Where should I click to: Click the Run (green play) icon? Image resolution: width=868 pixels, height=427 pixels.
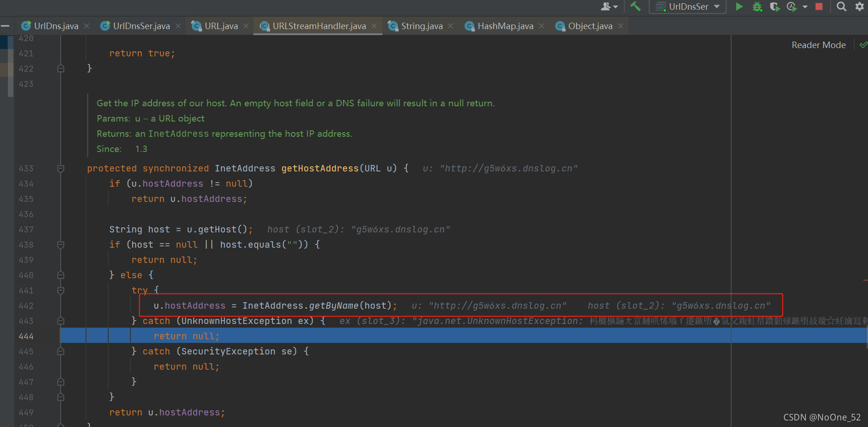click(739, 6)
